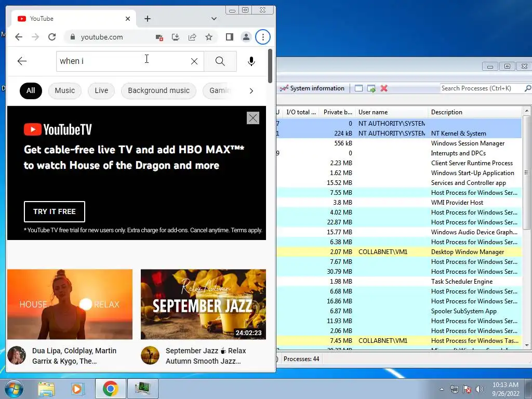Select the Windows Session Manager row
This screenshot has width=532, height=399.
(x=399, y=143)
